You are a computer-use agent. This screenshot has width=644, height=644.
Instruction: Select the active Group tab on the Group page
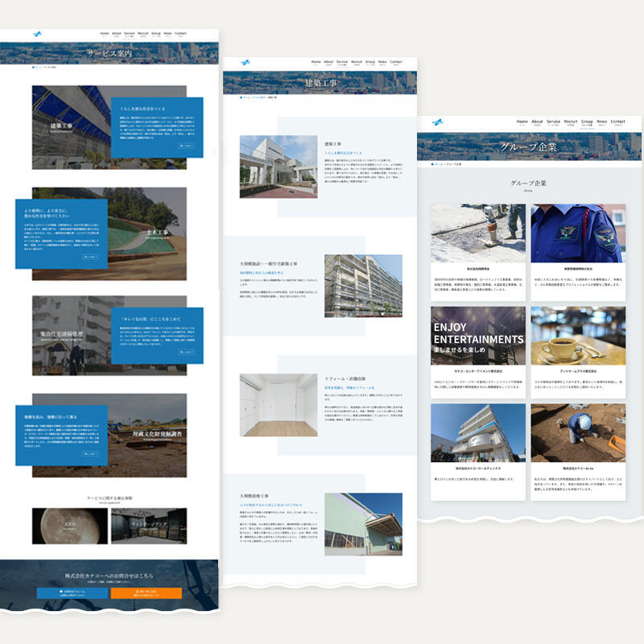click(587, 123)
